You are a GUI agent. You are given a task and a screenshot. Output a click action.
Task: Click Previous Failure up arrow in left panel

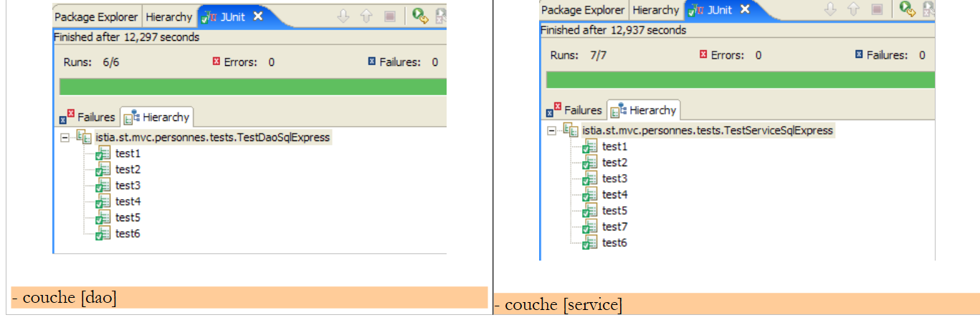click(x=366, y=16)
